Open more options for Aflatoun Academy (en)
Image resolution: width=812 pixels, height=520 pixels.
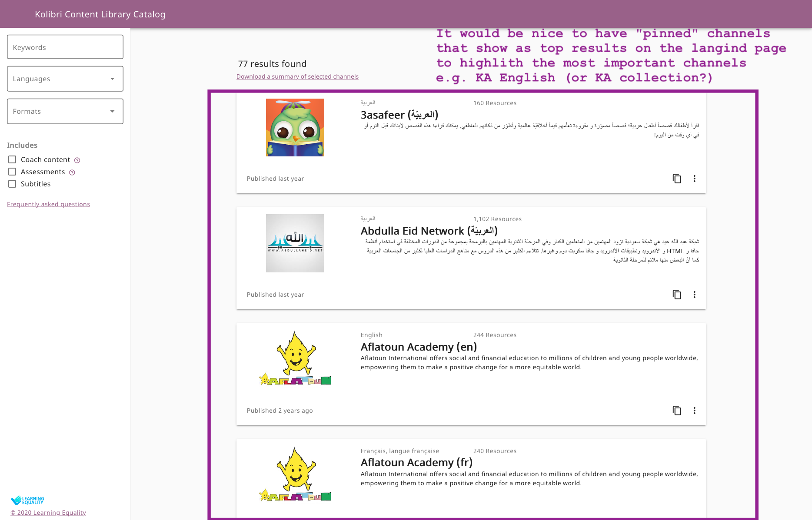click(695, 411)
